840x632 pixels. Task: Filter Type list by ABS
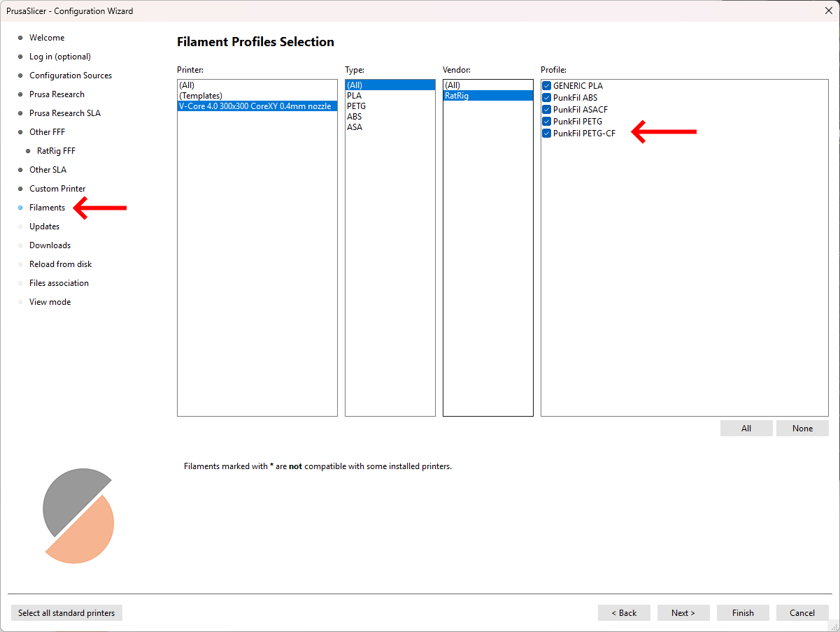point(390,117)
